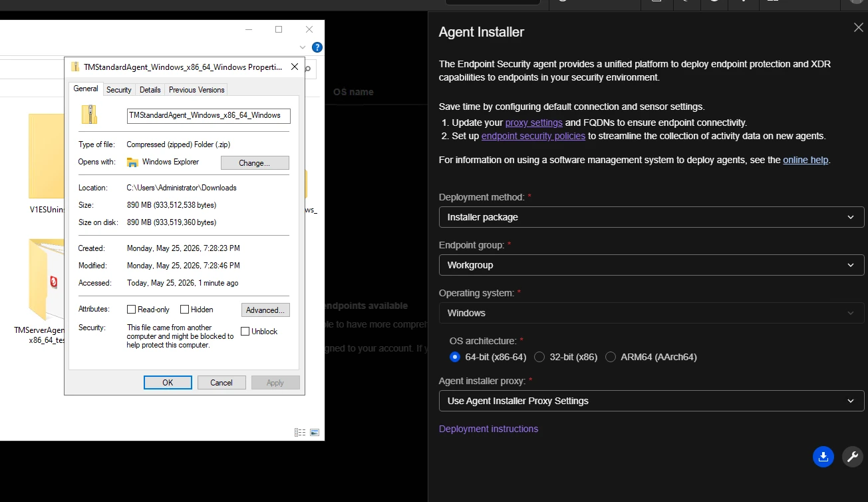Click the Windows Explorer icon beside Opens with

point(132,162)
